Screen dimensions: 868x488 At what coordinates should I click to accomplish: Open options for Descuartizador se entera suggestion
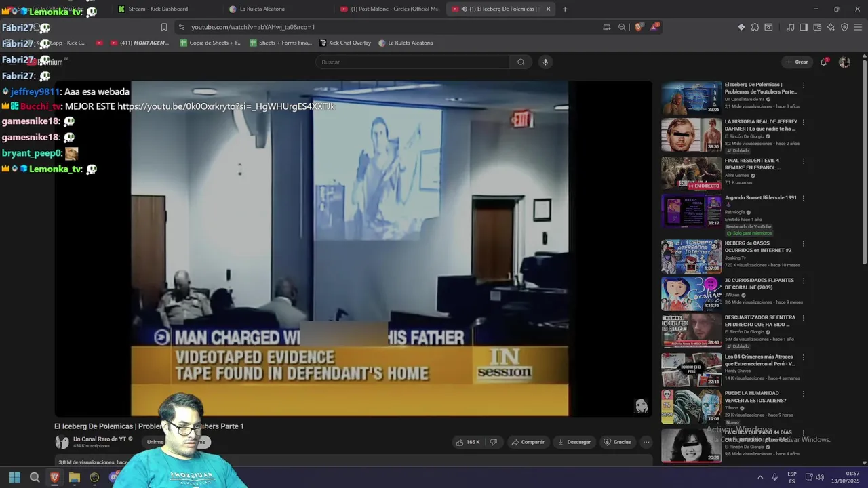click(804, 318)
